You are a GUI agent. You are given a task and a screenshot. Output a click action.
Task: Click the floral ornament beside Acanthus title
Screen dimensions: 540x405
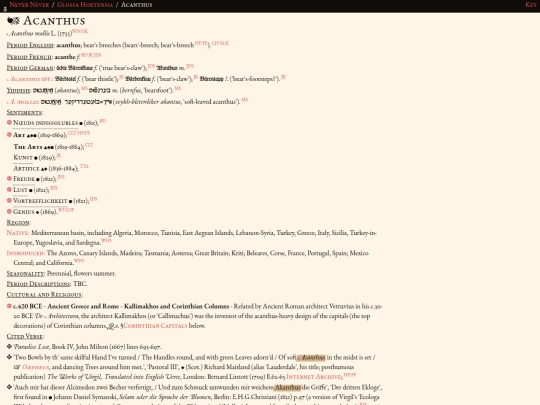pos(13,21)
